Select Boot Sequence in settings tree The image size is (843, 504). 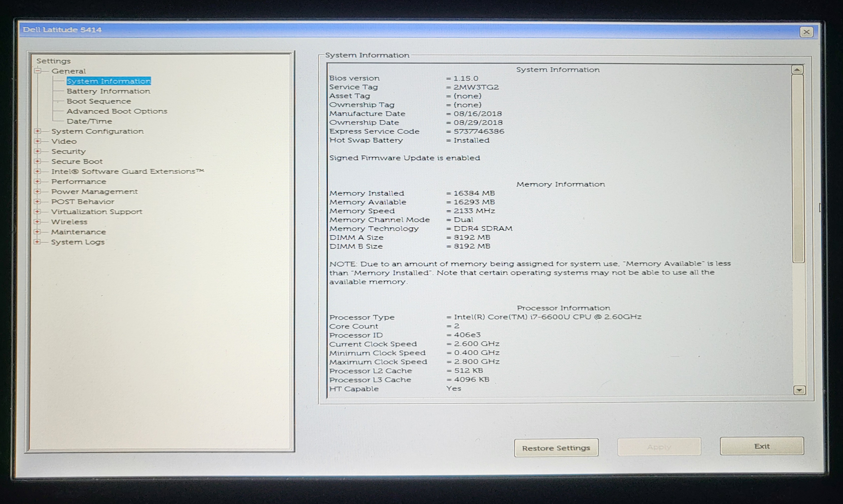98,101
